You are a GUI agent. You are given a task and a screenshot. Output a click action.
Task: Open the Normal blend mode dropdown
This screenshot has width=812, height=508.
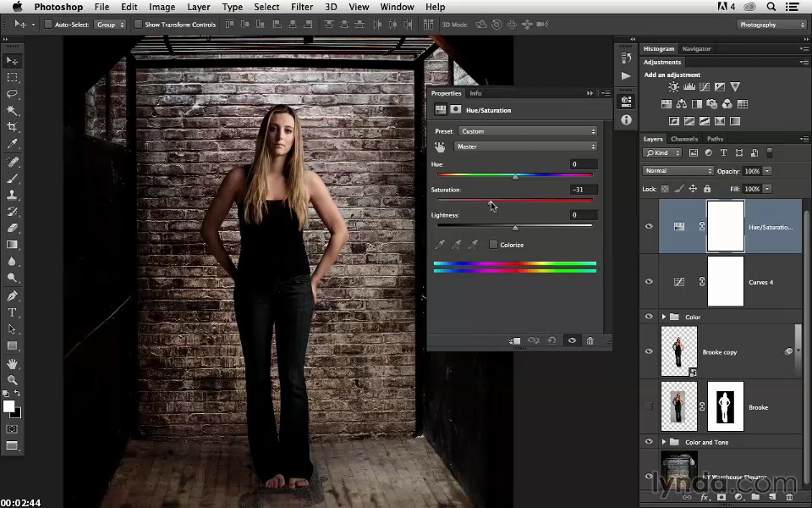678,170
